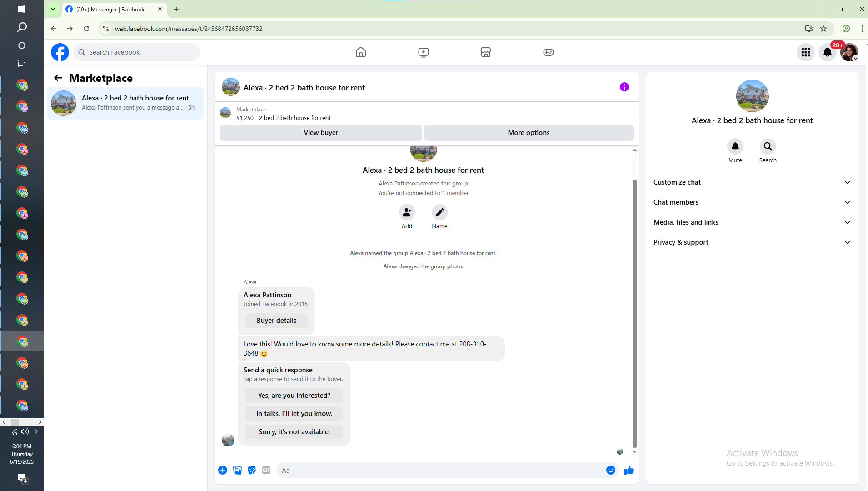Edit the group name
Screen dimensions: 868x491
440,212
